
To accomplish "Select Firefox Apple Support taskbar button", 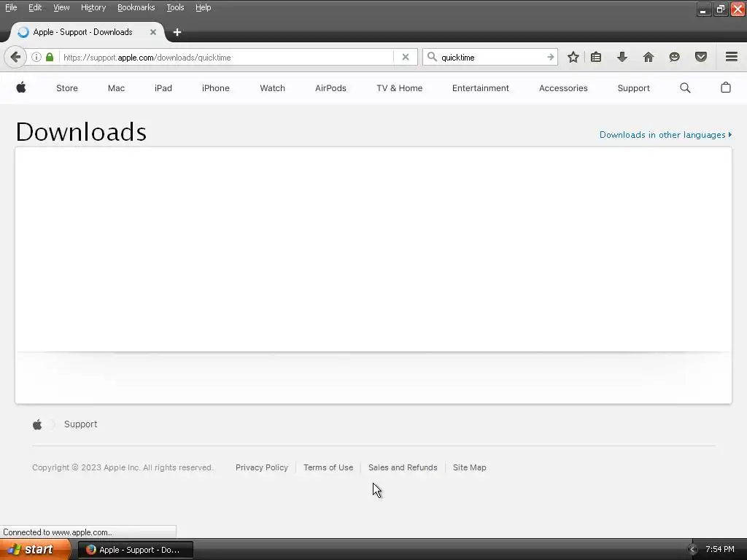I will click(x=135, y=550).
